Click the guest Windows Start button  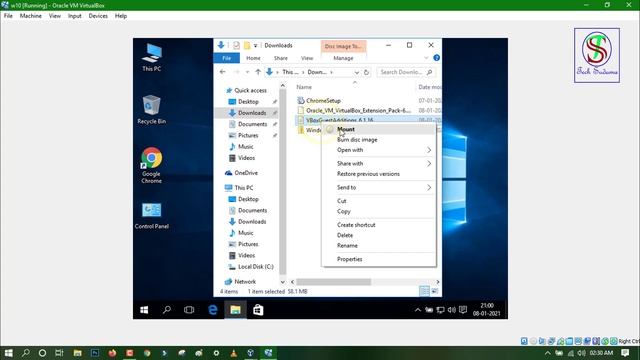[x=144, y=310]
